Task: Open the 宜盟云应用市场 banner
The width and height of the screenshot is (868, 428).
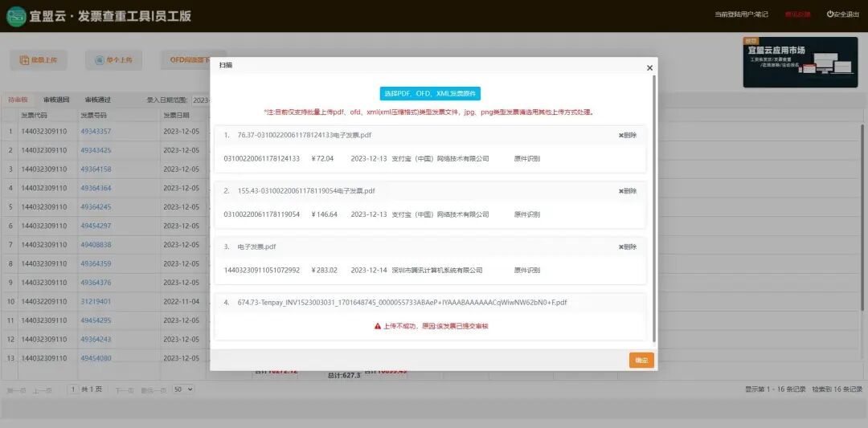Action: 800,63
